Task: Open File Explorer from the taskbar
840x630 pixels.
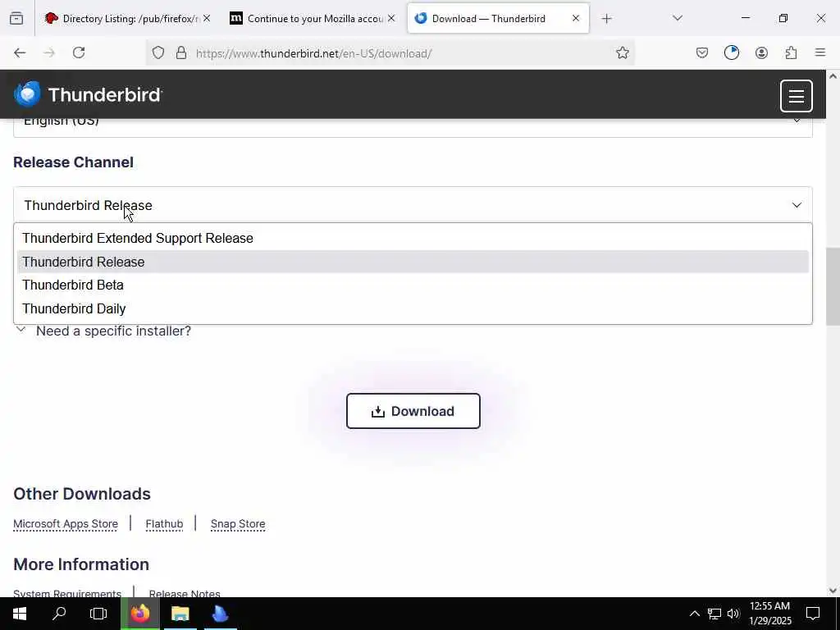Action: [180, 614]
